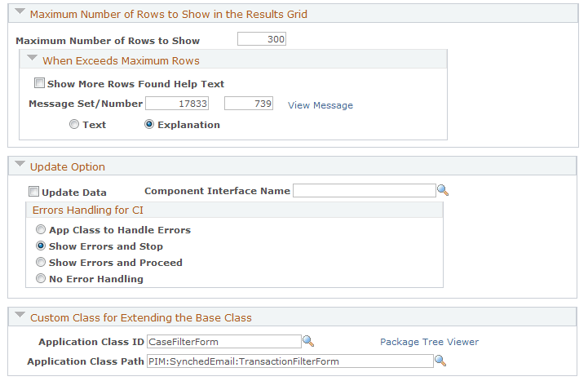Collapse When Exceeds Maximum Rows section
Viewport: 588px width, 381px height.
(33, 58)
